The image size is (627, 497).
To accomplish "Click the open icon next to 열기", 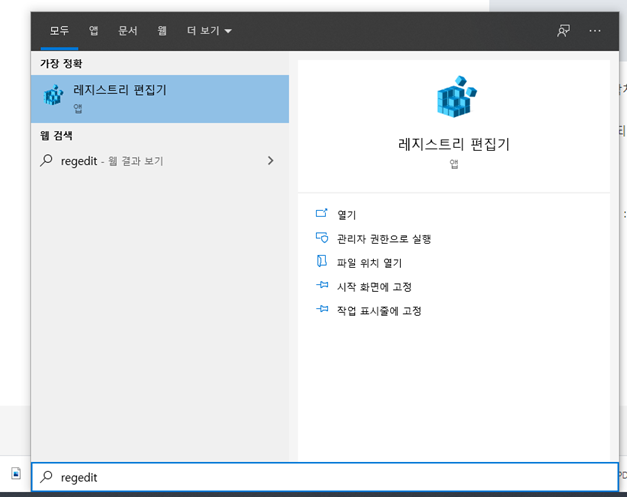I will click(x=321, y=213).
